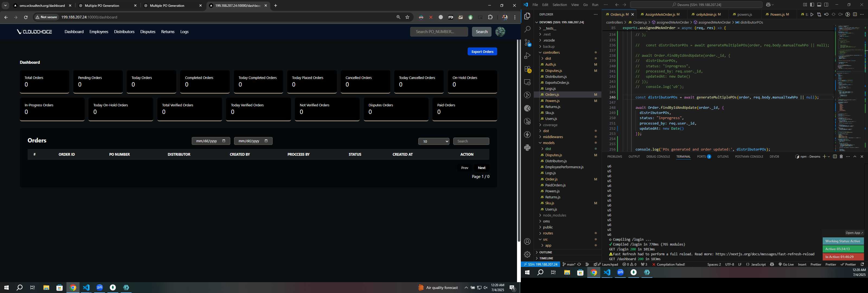Click the user avatar in CloudChoice header
This screenshot has width=868, height=293.
(x=500, y=32)
